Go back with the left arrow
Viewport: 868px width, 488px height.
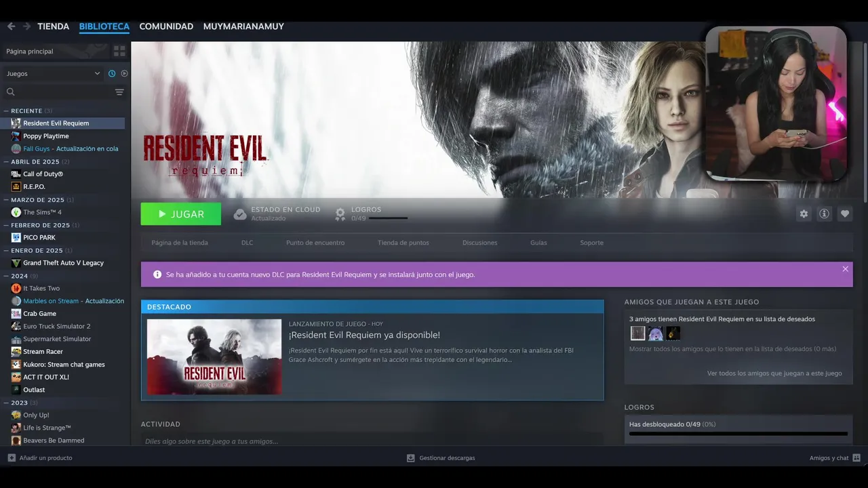coord(11,26)
